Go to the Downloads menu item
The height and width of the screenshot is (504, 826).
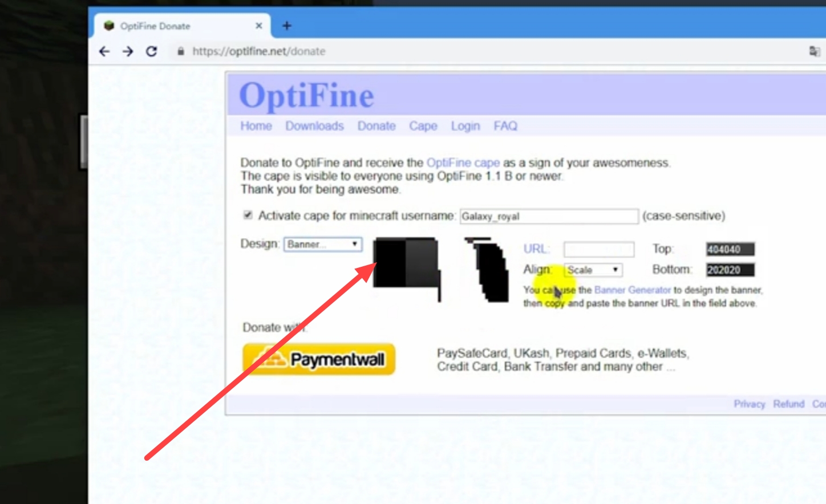click(314, 126)
